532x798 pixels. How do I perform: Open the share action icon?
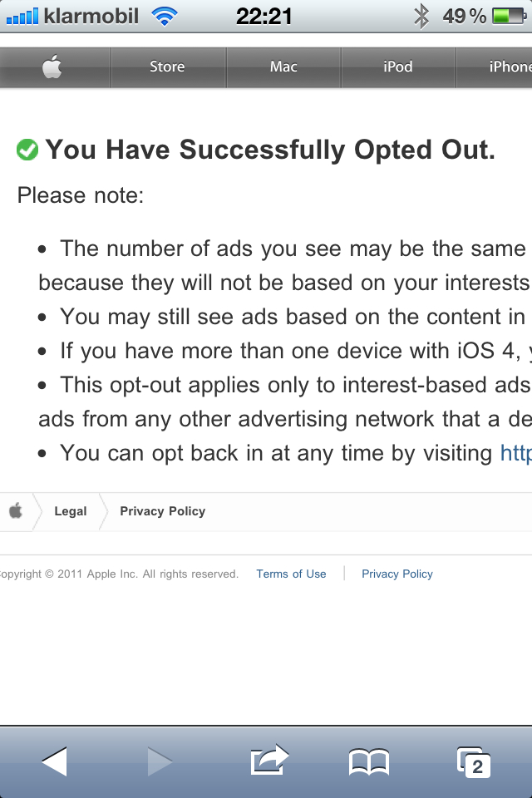tap(269, 760)
